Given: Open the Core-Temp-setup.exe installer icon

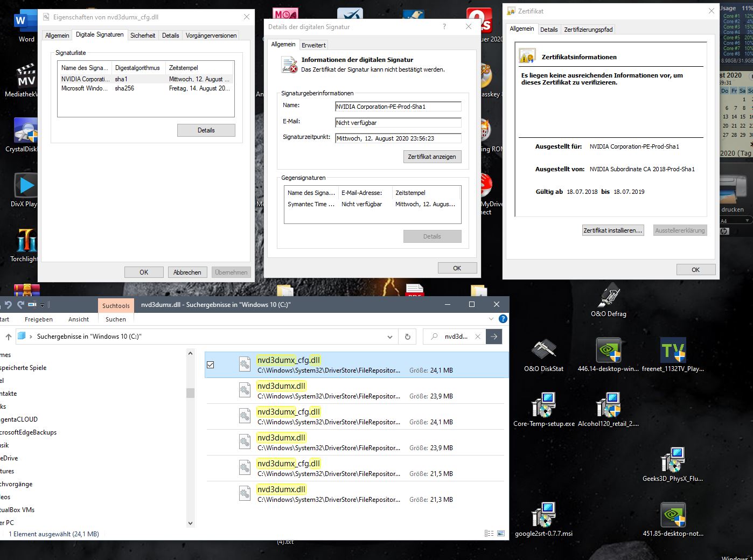Looking at the screenshot, I should 543,410.
